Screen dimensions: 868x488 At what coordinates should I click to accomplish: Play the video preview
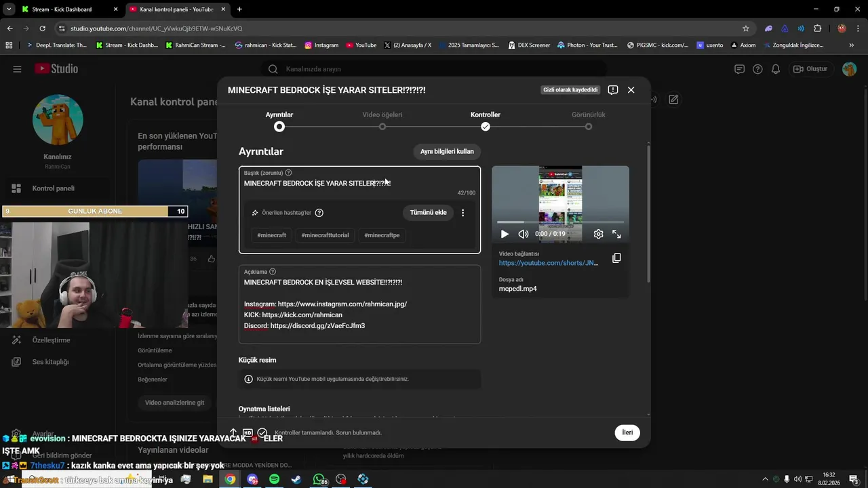[505, 234]
